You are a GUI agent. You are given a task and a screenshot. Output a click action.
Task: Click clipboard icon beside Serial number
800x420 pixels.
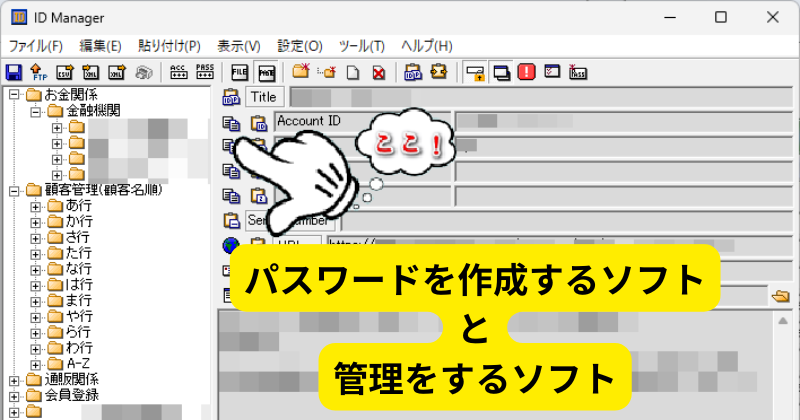pyautogui.click(x=231, y=220)
